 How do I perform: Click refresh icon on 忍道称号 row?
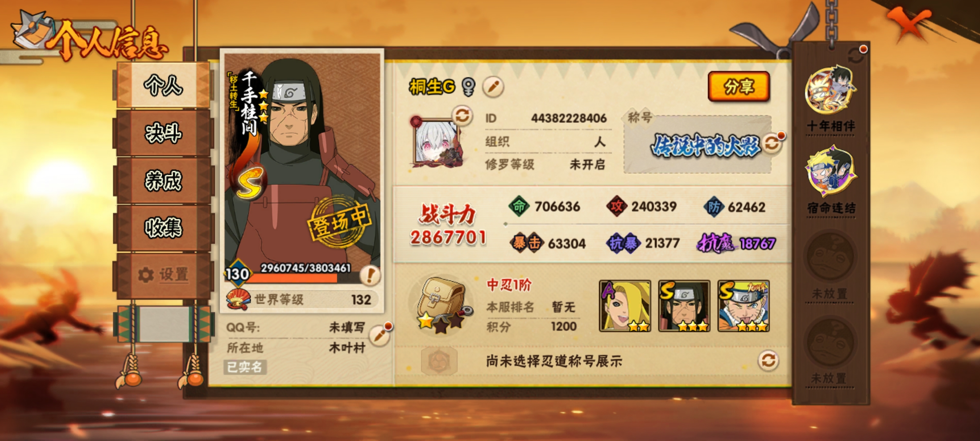click(x=768, y=361)
